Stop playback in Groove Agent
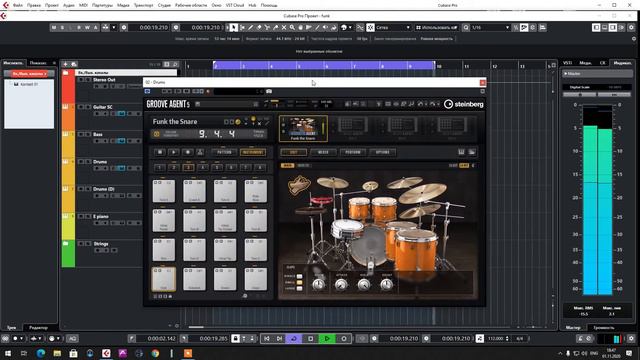Viewport: 640px width, 360px height. [160, 152]
